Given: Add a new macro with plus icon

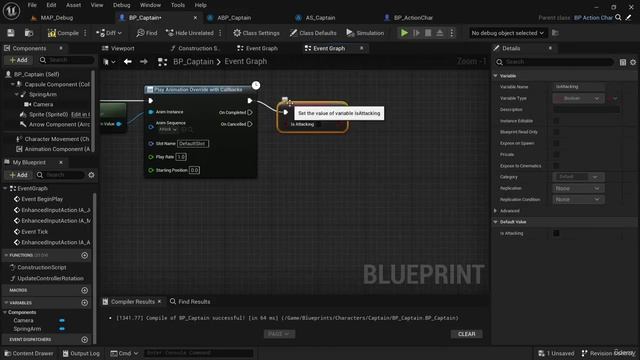Looking at the screenshot, I should [84, 290].
